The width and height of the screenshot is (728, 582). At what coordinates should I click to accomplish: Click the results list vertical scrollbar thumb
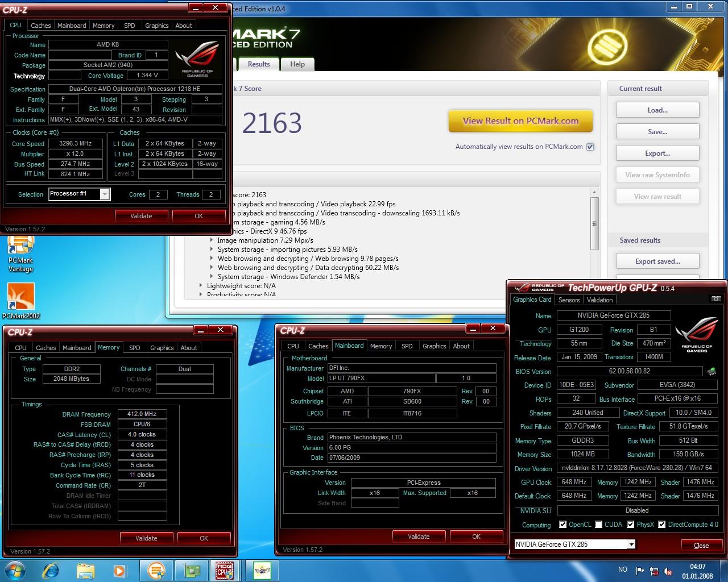(x=594, y=223)
